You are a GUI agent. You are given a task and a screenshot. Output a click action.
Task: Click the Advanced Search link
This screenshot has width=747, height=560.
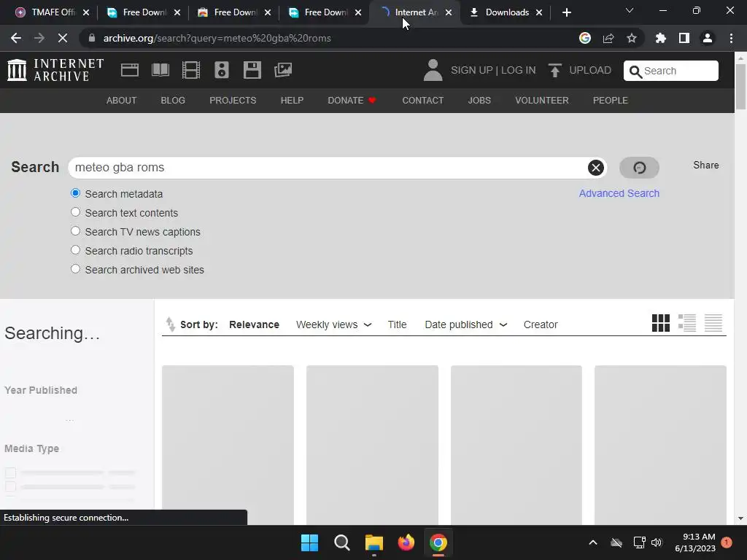click(x=619, y=193)
